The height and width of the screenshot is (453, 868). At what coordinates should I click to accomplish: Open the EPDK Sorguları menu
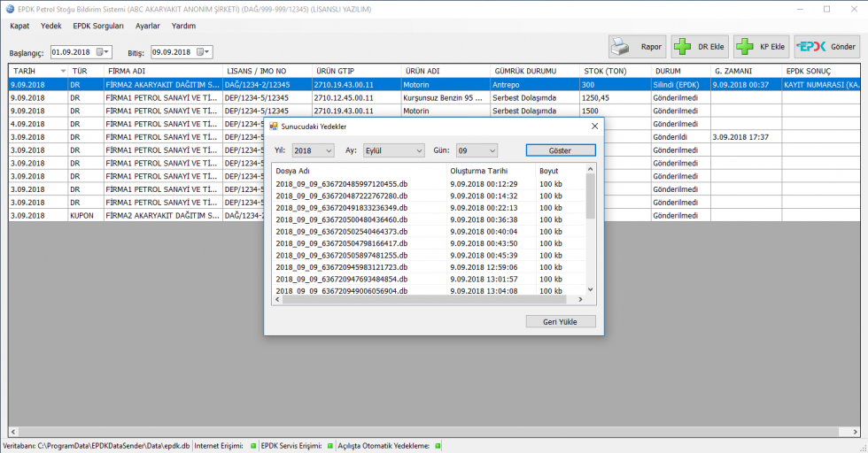point(98,26)
